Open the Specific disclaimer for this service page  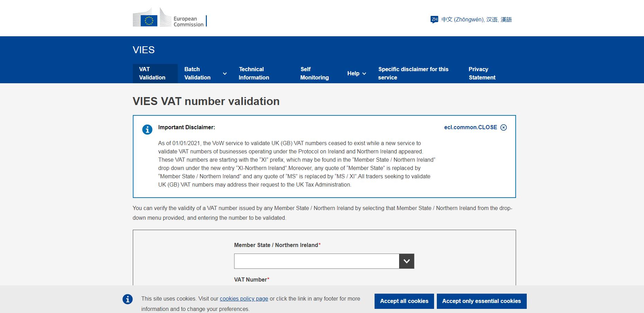[x=413, y=73]
